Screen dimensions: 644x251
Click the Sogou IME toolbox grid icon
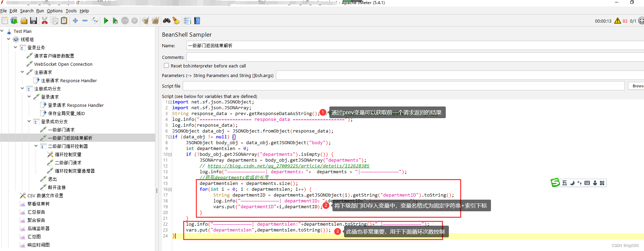click(602, 183)
